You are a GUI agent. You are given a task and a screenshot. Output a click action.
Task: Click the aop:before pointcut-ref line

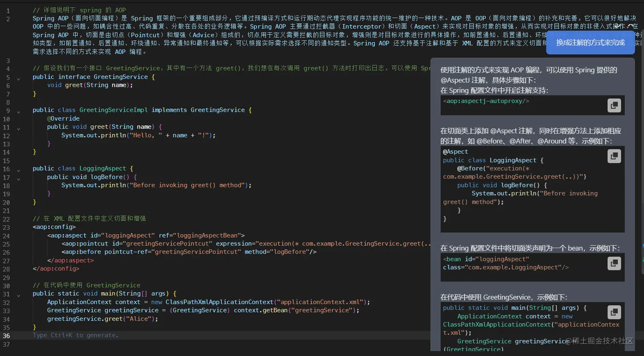189,252
